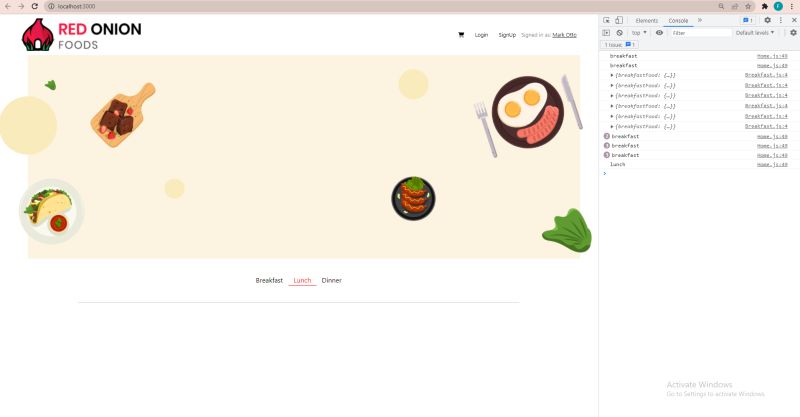Focus the console Filter field
800x417 pixels.
coord(701,33)
